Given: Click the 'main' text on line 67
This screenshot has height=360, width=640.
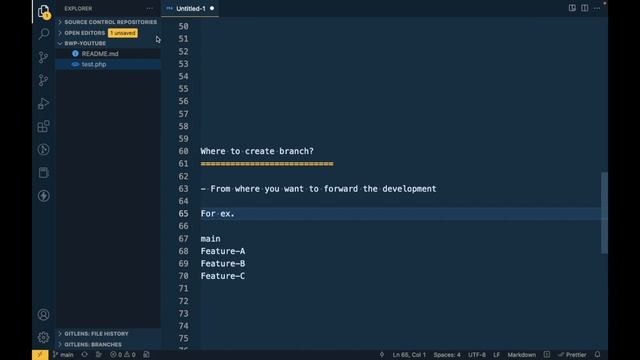Looking at the screenshot, I should coord(210,239).
